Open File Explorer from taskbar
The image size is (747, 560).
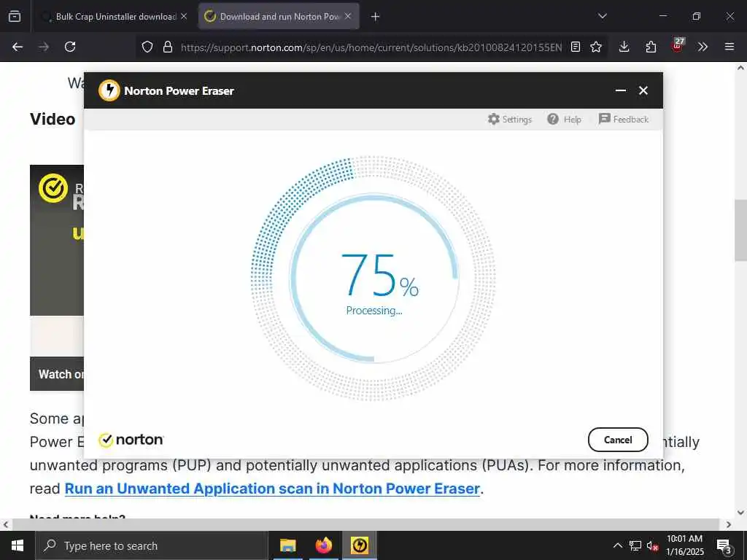(x=287, y=545)
